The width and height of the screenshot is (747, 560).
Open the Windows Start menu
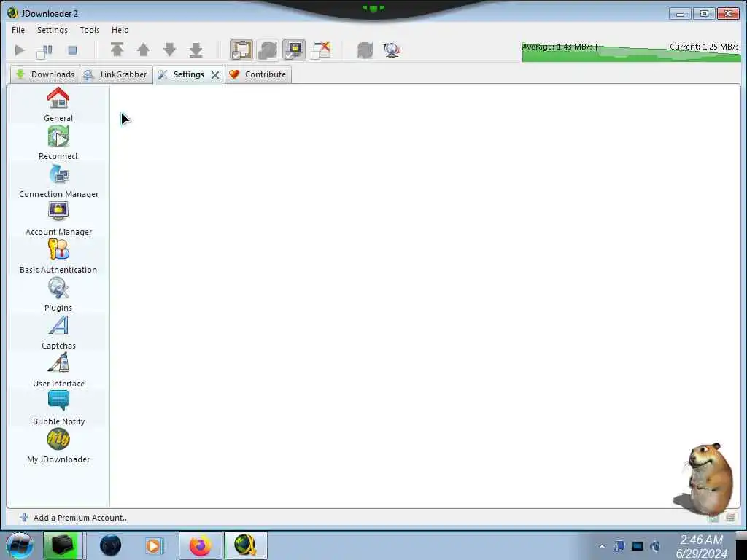[x=20, y=545]
